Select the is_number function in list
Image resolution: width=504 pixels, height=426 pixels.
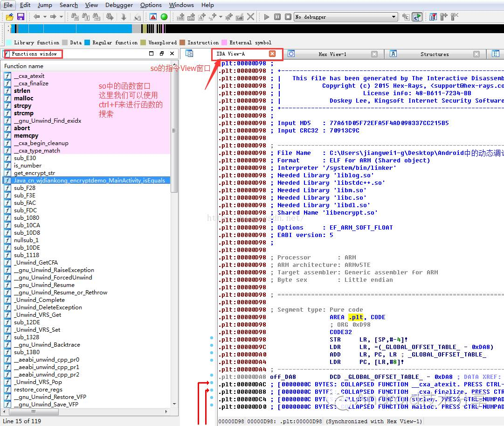pos(28,166)
